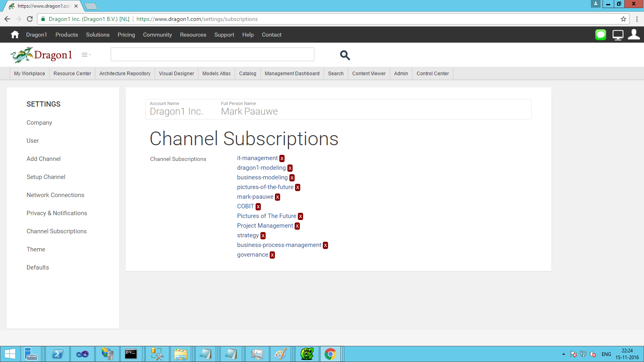The width and height of the screenshot is (644, 362).
Task: Open the Contact menu item
Action: (x=272, y=35)
